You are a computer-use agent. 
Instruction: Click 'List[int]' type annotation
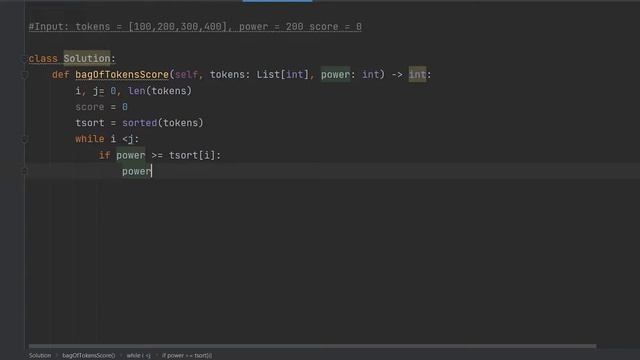283,75
